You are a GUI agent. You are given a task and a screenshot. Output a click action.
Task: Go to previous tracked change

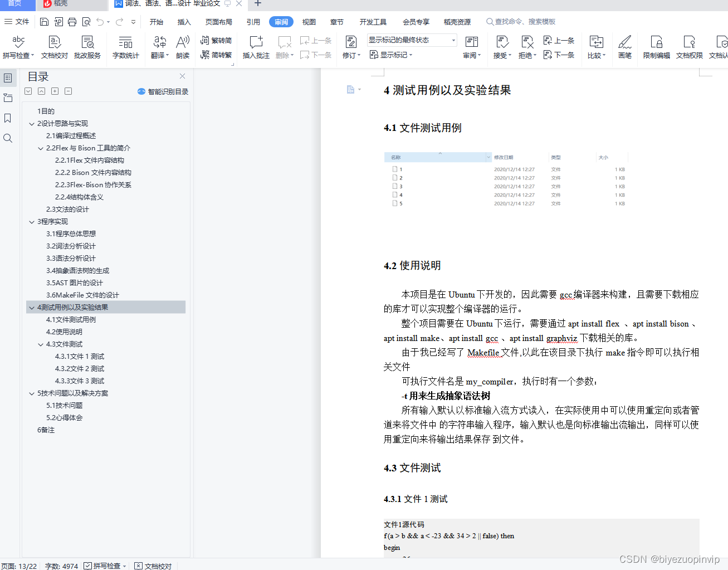click(x=559, y=40)
